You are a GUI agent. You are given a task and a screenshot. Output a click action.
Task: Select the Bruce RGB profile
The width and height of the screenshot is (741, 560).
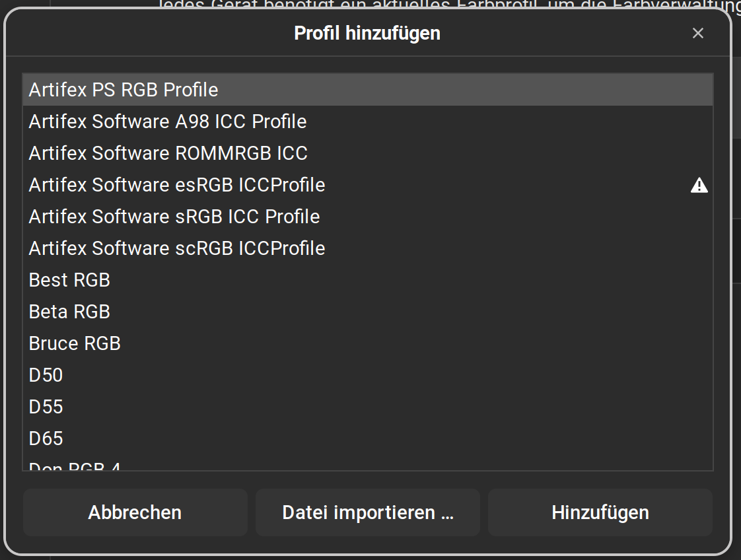[75, 343]
